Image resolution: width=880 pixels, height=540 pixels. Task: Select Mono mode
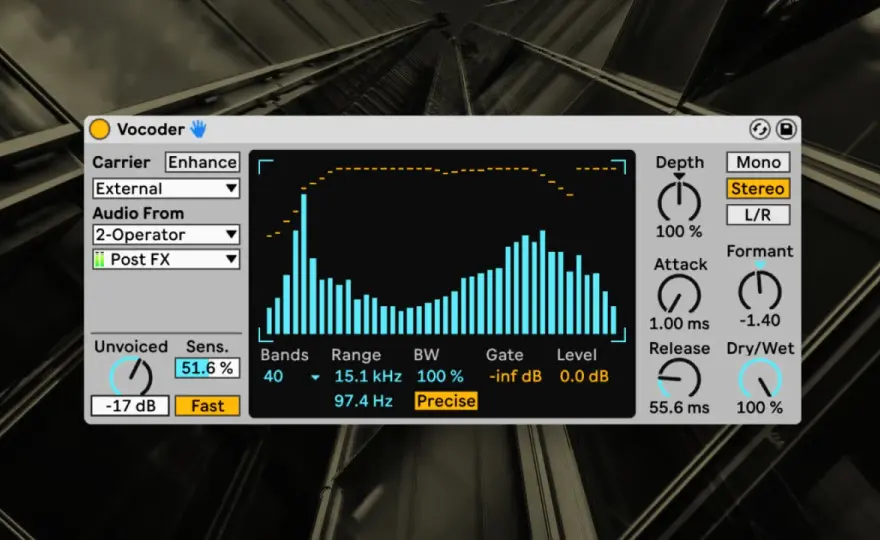758,162
